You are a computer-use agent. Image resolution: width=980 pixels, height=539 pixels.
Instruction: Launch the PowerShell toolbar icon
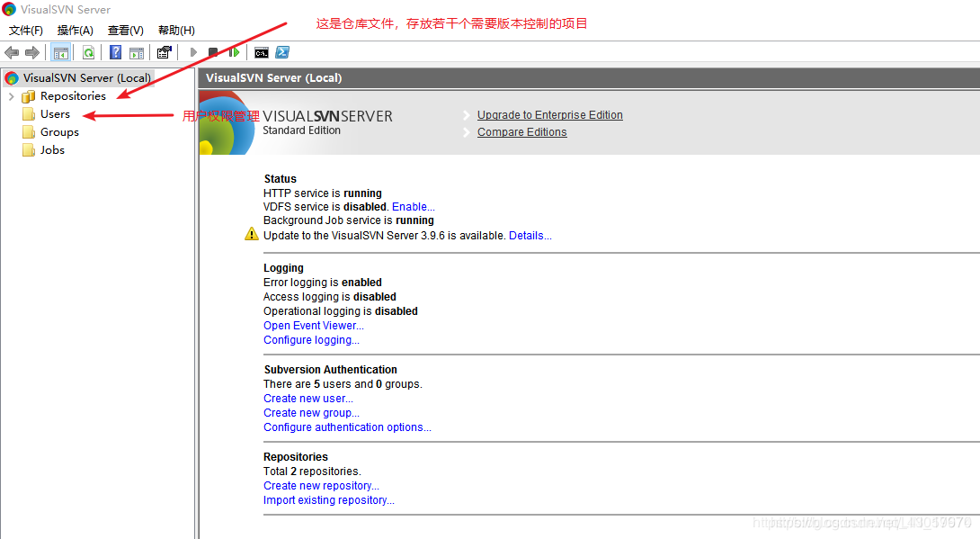click(x=282, y=52)
